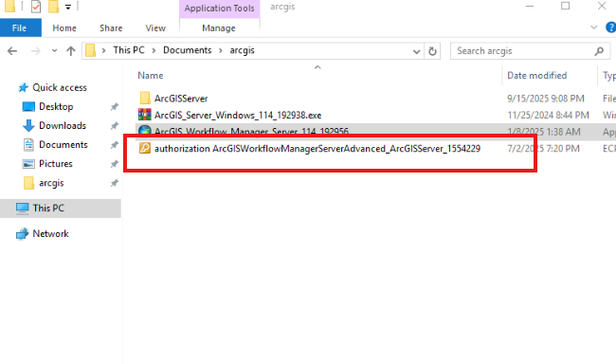Go up one folder level arrow
Screen dimensions: 616x364
point(71,51)
